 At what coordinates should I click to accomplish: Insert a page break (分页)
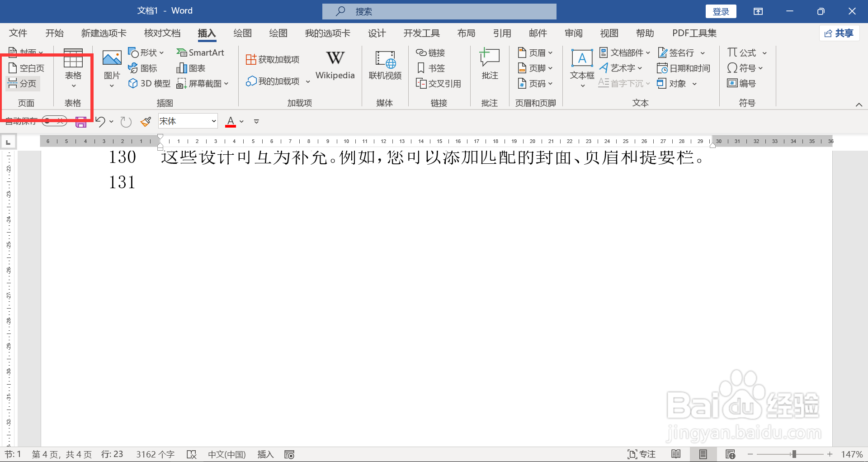pos(23,84)
